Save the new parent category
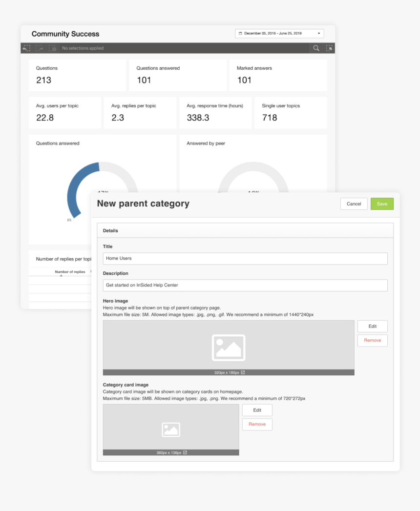This screenshot has height=511, width=420. [382, 204]
